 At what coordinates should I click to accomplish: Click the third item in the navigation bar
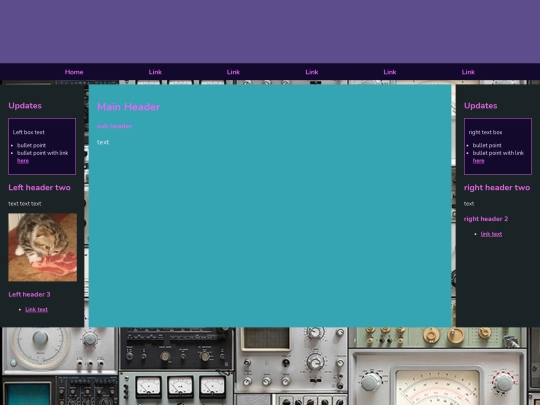point(233,72)
